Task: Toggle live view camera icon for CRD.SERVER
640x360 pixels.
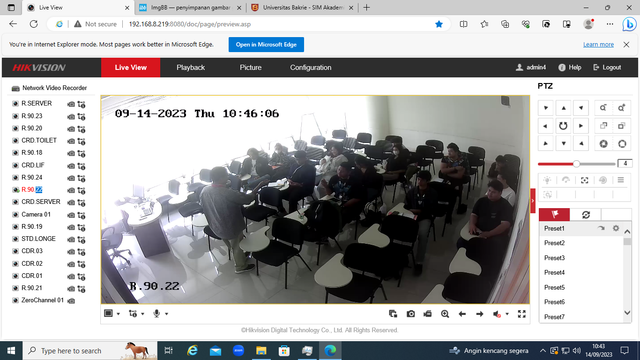Action: 71,202
